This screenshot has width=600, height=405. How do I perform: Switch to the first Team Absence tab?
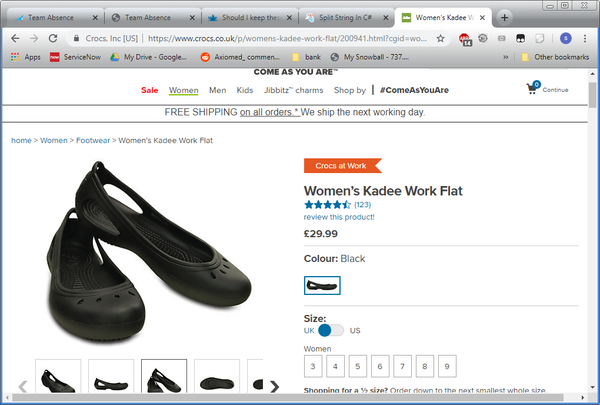[x=55, y=18]
